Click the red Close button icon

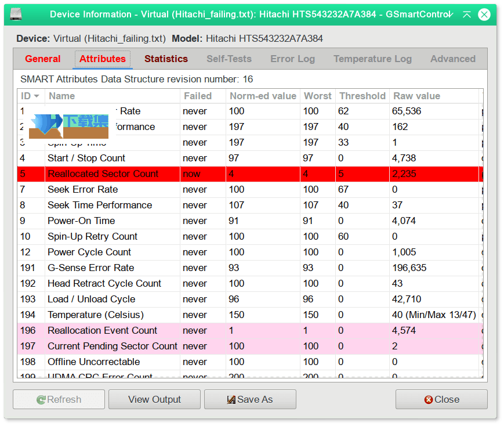[429, 400]
